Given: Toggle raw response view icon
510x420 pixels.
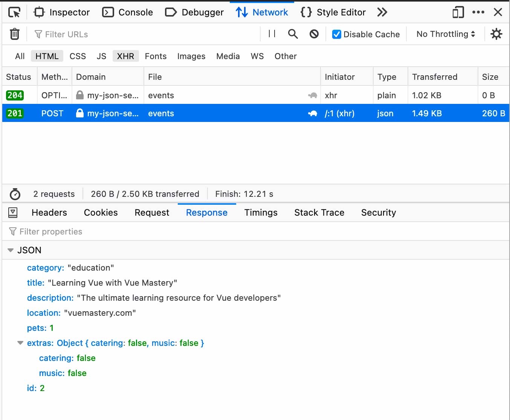Looking at the screenshot, I should tap(13, 213).
